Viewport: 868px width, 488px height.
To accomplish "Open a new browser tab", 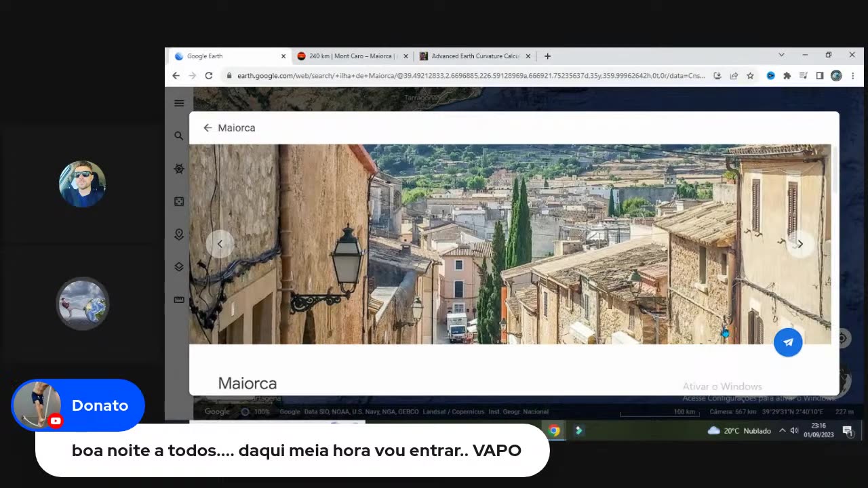I will (x=547, y=56).
